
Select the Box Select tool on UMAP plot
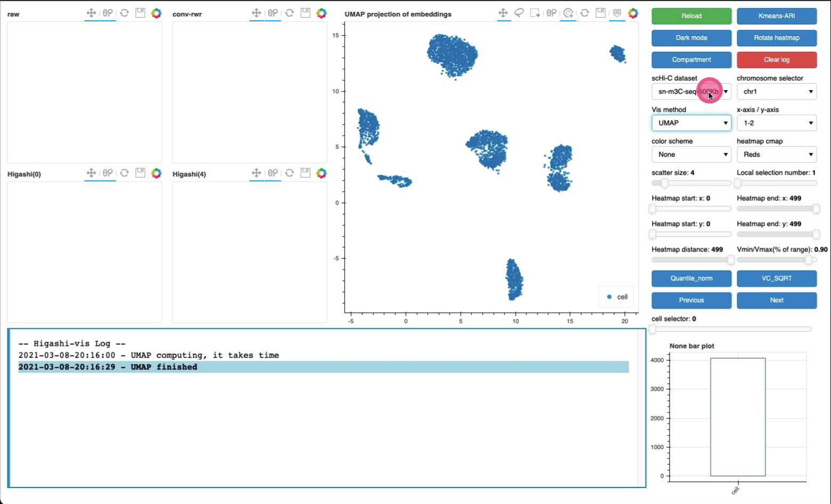(x=535, y=13)
